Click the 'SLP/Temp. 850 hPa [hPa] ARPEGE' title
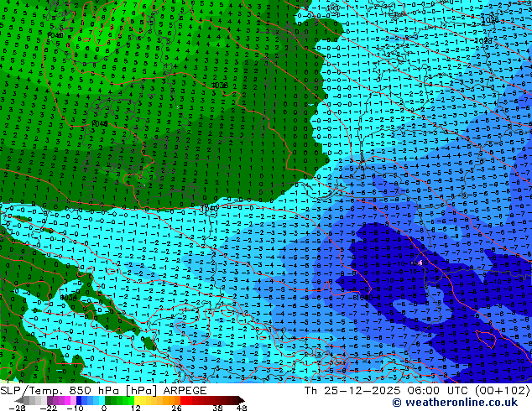 pos(103,391)
